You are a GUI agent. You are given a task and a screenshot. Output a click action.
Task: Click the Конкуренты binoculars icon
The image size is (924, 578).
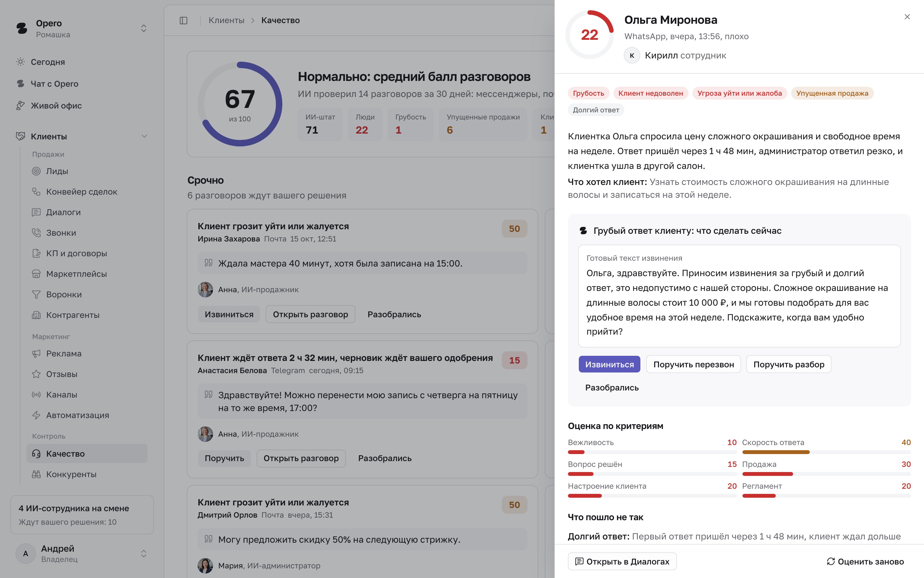tap(36, 474)
